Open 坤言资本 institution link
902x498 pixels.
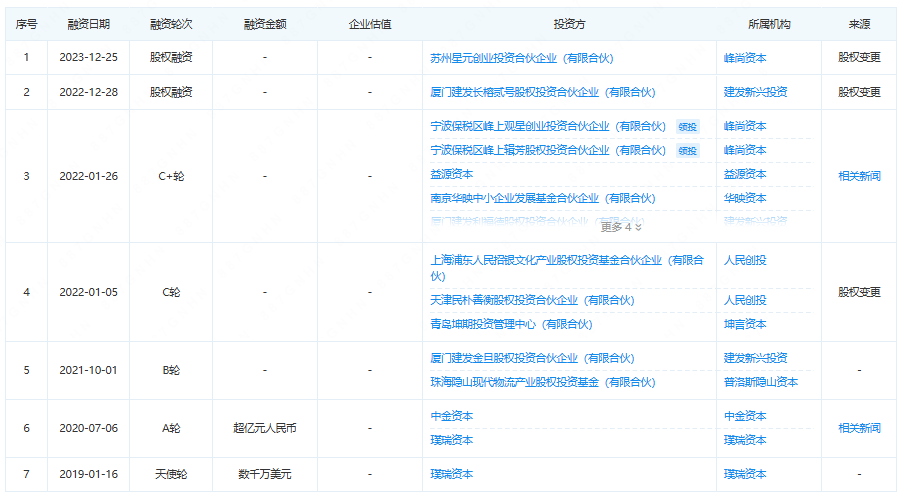coord(745,324)
